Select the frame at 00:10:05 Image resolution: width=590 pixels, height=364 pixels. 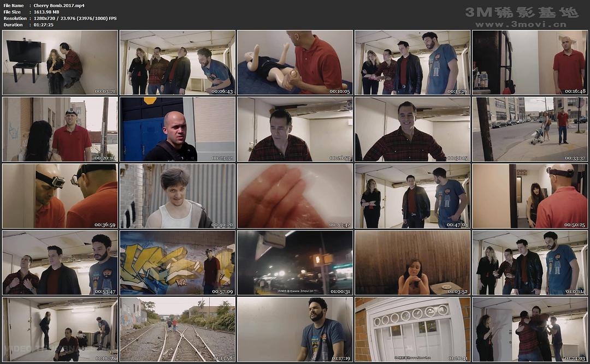(x=295, y=63)
